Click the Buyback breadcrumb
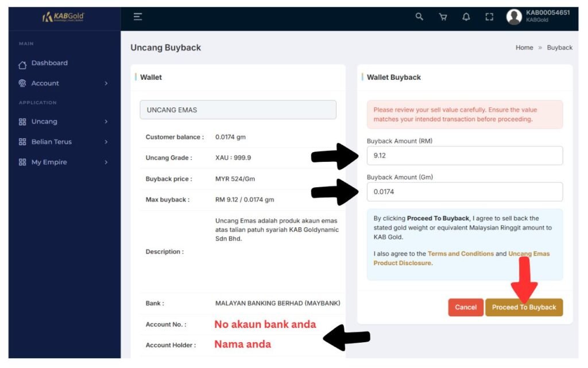Image resolution: width=588 pixels, height=368 pixels. (x=559, y=48)
